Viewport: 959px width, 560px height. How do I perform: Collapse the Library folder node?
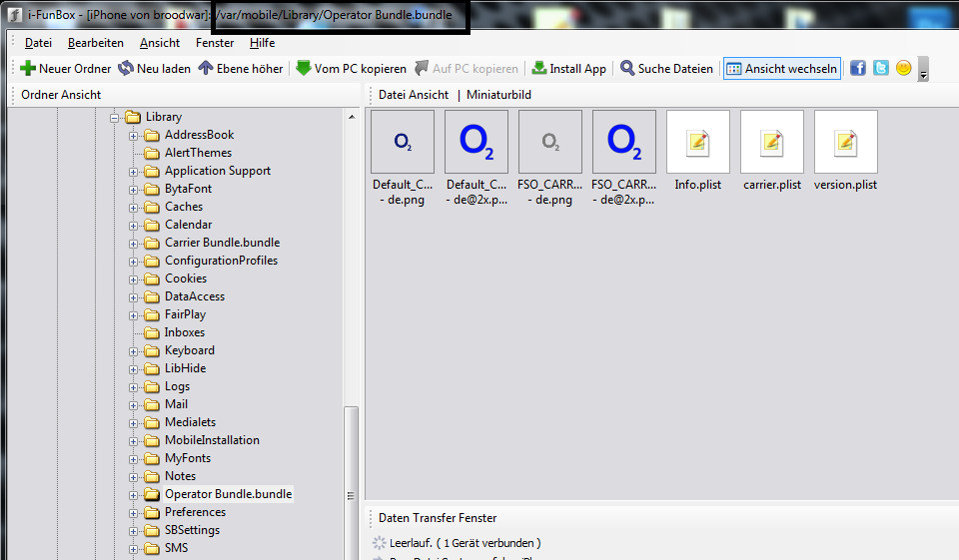point(114,118)
